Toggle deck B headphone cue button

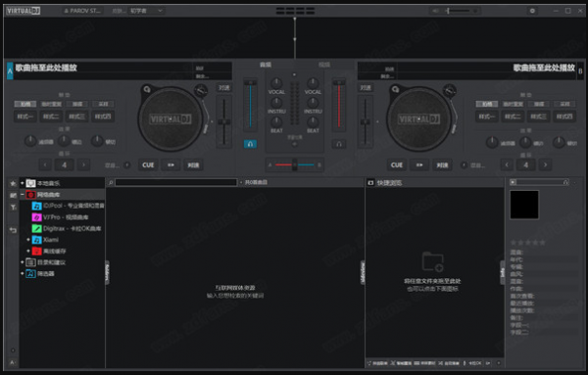tap(339, 144)
